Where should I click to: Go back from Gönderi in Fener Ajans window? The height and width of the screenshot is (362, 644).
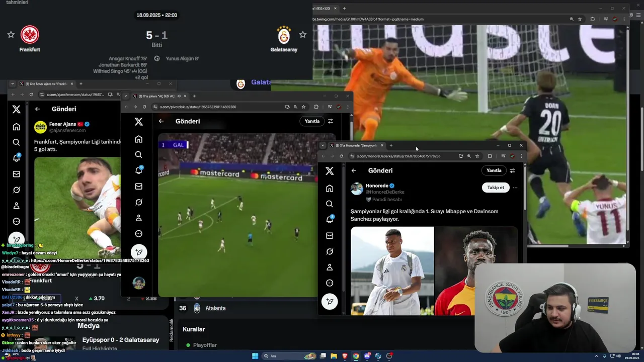(37, 109)
